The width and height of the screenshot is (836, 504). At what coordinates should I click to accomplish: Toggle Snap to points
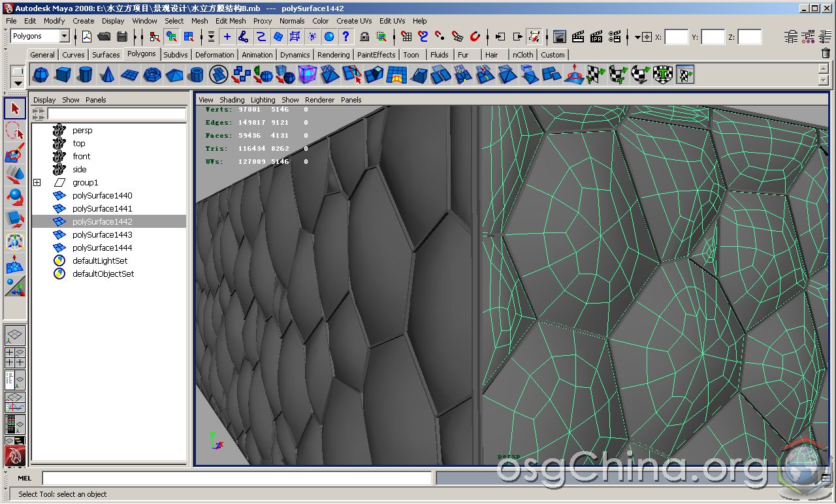click(440, 37)
